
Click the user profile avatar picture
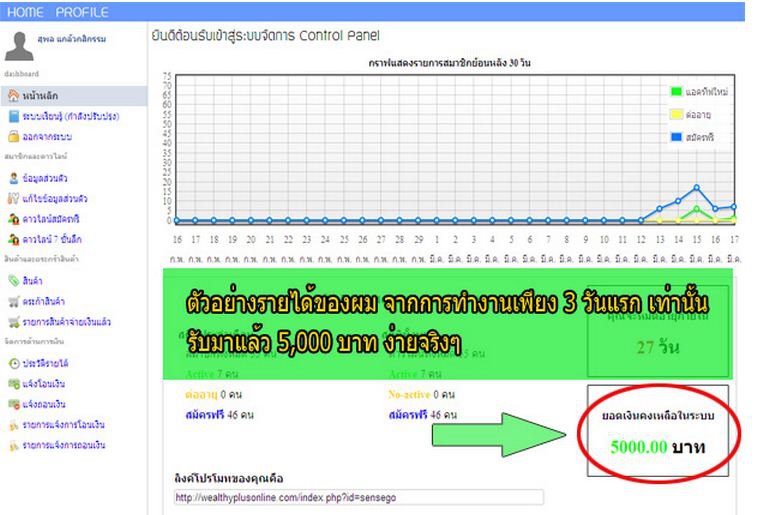(20, 45)
